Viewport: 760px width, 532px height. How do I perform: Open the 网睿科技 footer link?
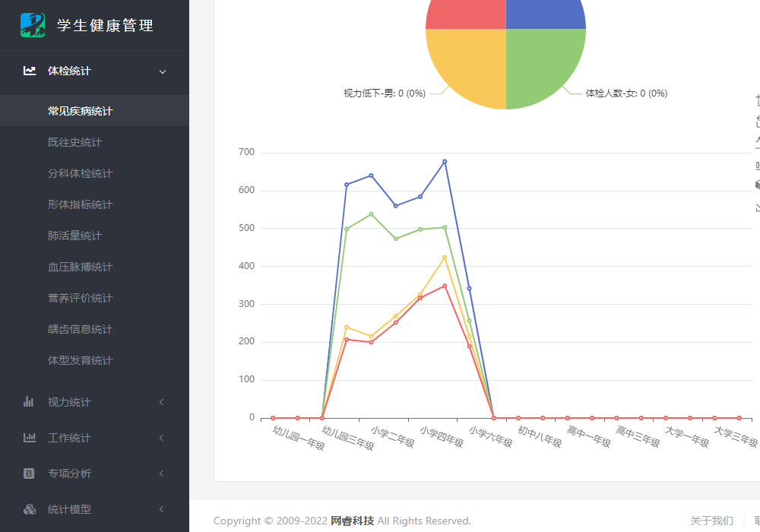click(352, 521)
